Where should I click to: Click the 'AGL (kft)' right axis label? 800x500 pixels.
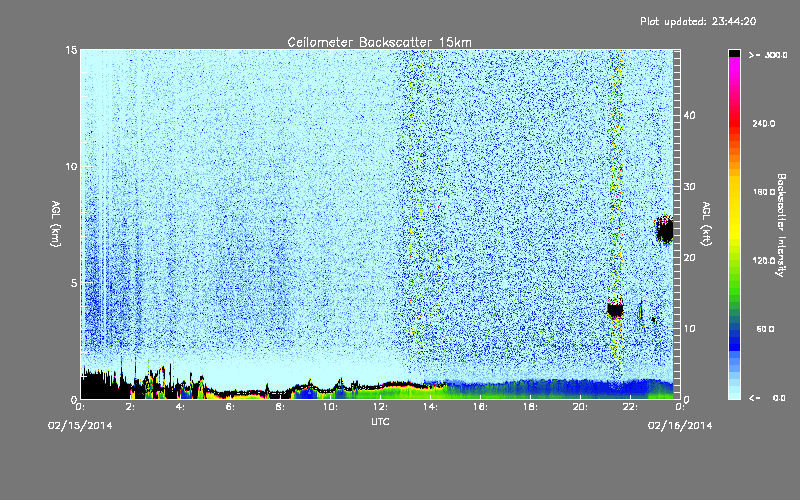706,224
